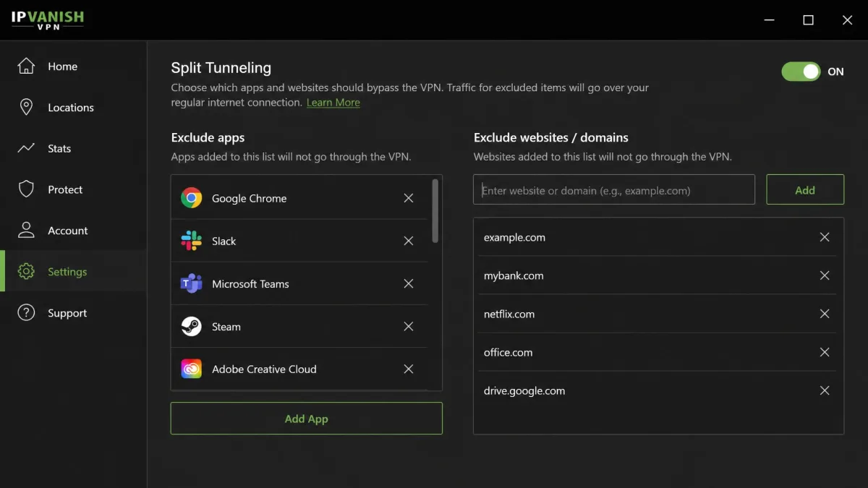Select the Adobe Creative Cloud text label
The image size is (868, 488).
264,369
